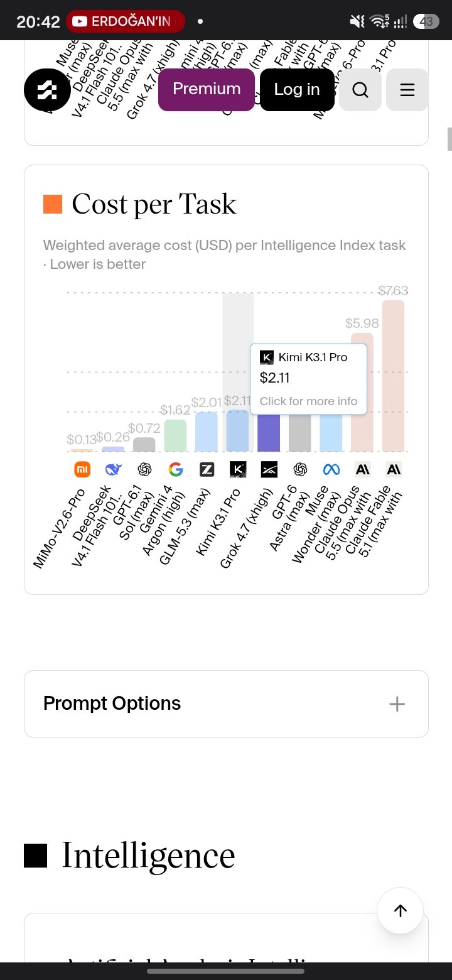The width and height of the screenshot is (452, 980).
Task: Click the Log in button
Action: coord(297,90)
